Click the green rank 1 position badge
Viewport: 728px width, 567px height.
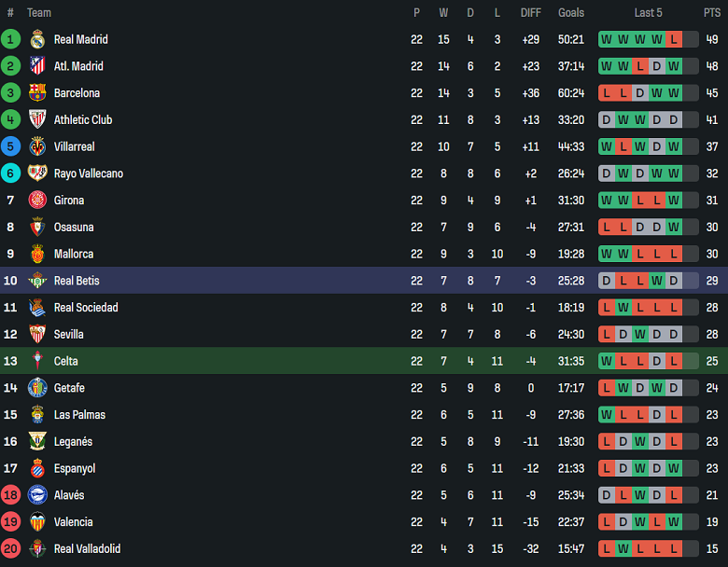(11, 39)
